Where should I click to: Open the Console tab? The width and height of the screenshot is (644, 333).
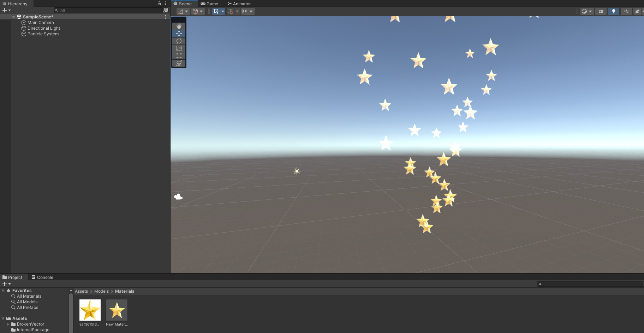click(42, 277)
